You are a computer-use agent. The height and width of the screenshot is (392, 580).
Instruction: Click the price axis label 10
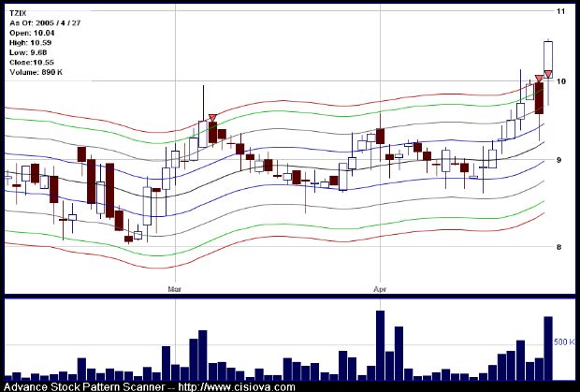click(x=561, y=81)
